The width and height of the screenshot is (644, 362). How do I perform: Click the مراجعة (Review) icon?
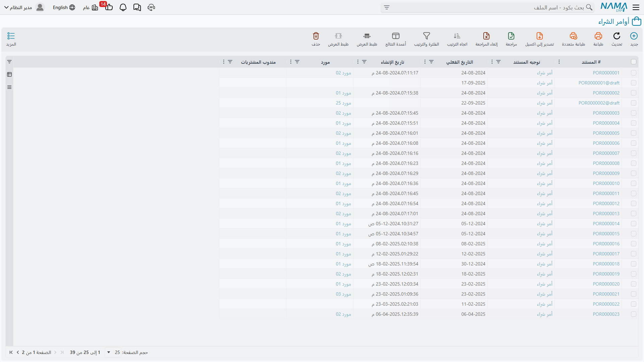click(511, 36)
